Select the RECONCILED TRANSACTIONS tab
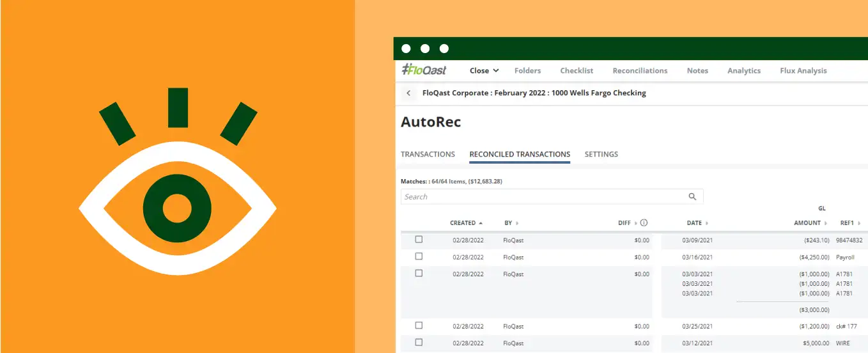868x353 pixels. [x=520, y=154]
